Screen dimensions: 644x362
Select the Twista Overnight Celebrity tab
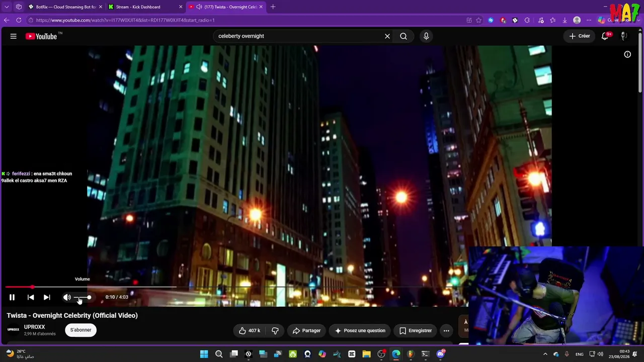[x=225, y=7]
